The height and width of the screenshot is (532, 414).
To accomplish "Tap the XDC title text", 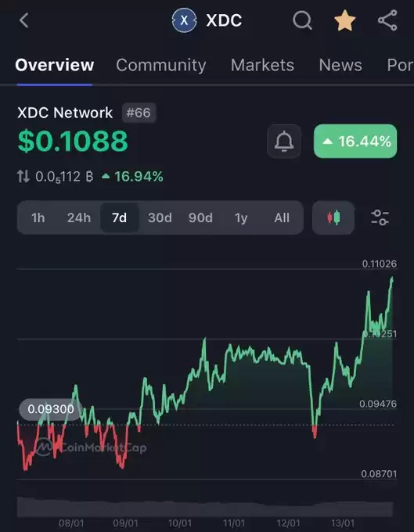I will (x=224, y=20).
